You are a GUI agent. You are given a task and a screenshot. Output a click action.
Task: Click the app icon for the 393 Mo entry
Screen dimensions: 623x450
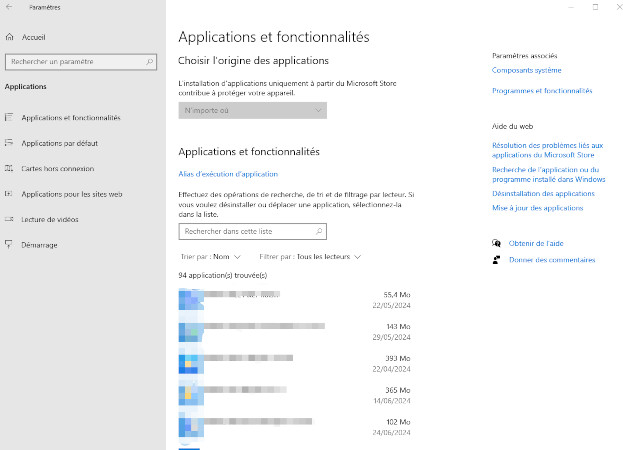tap(191, 364)
